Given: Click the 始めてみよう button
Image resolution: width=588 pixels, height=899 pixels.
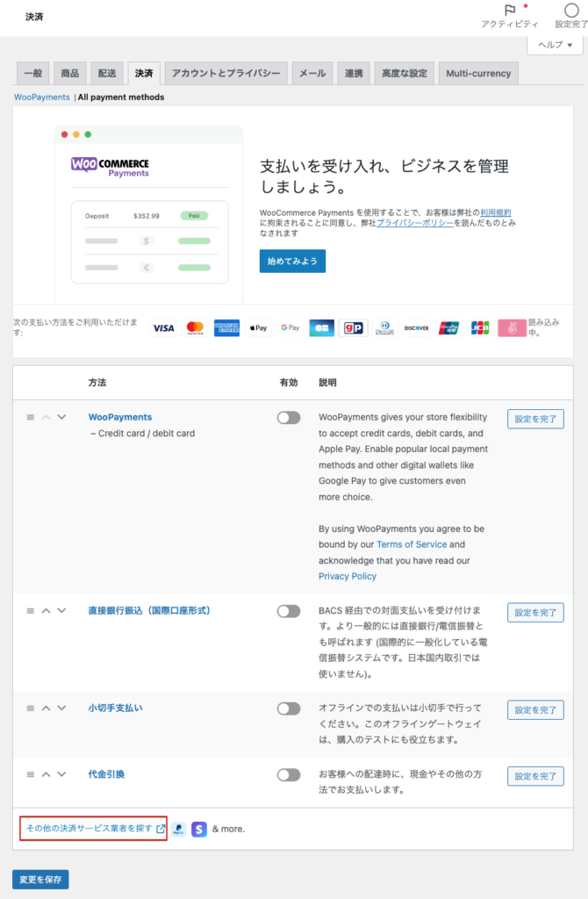Looking at the screenshot, I should point(292,261).
